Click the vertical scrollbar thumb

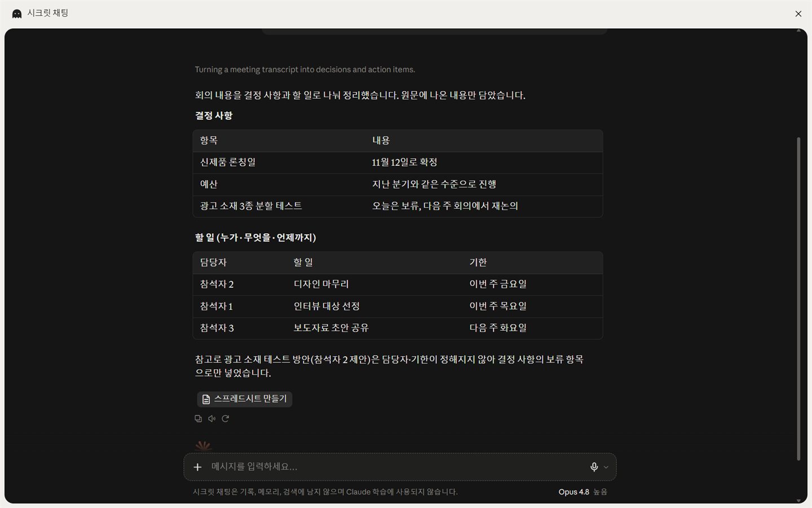[x=798, y=299]
